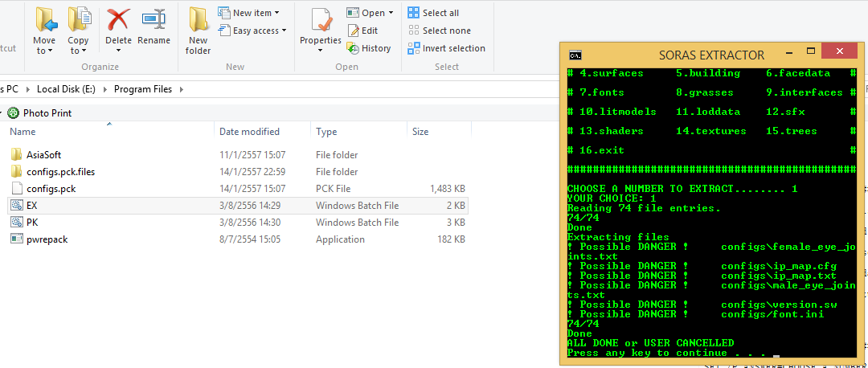Expand the Copy to dropdown arrow
The width and height of the screenshot is (868, 368).
(x=83, y=51)
